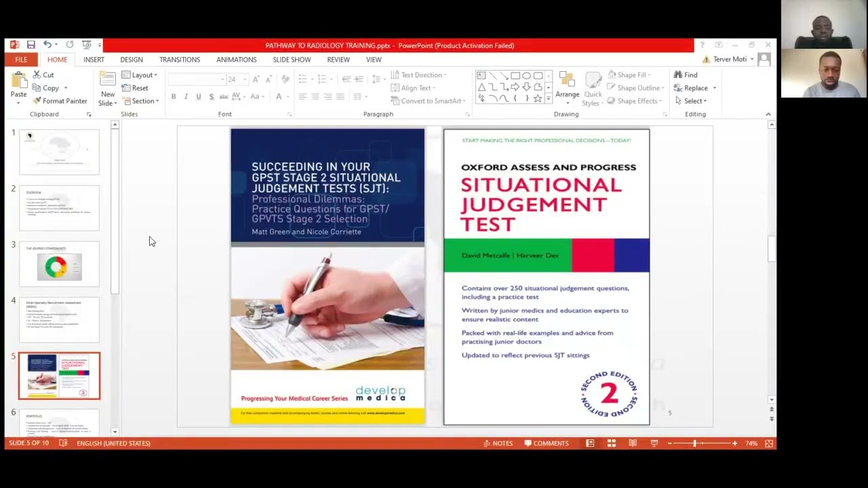The image size is (868, 488).
Task: Start slideshow from beginning quick access icon
Action: tap(86, 45)
